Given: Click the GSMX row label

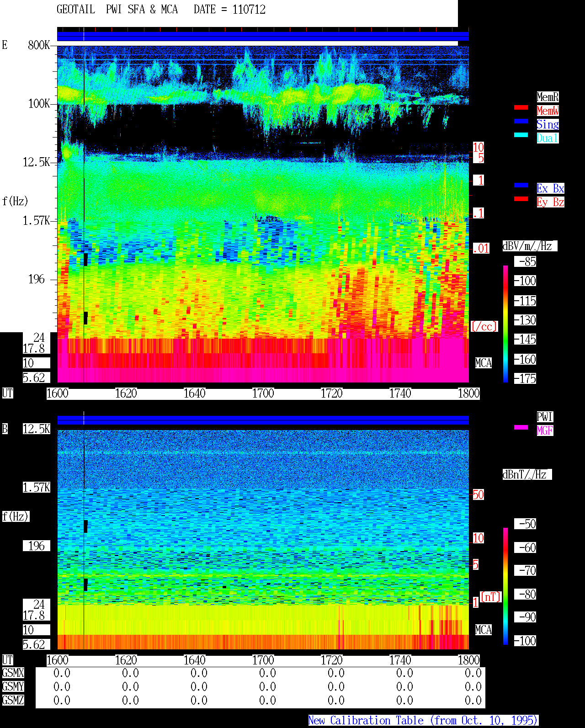Looking at the screenshot, I should [x=13, y=673].
